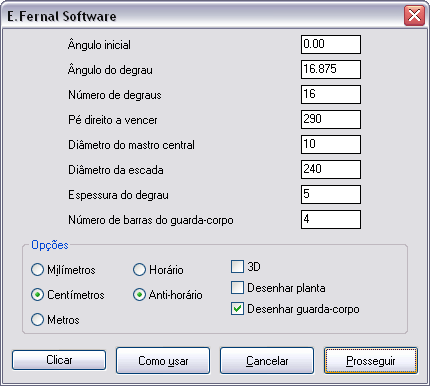The height and width of the screenshot is (386, 430).
Task: Click the Diâmetro da escada field
Action: [331, 169]
